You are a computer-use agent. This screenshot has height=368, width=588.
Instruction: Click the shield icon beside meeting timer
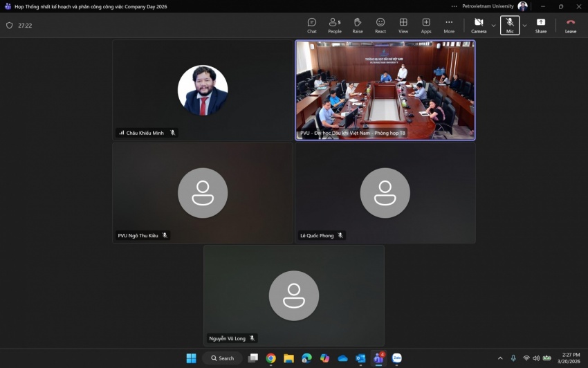tap(9, 26)
